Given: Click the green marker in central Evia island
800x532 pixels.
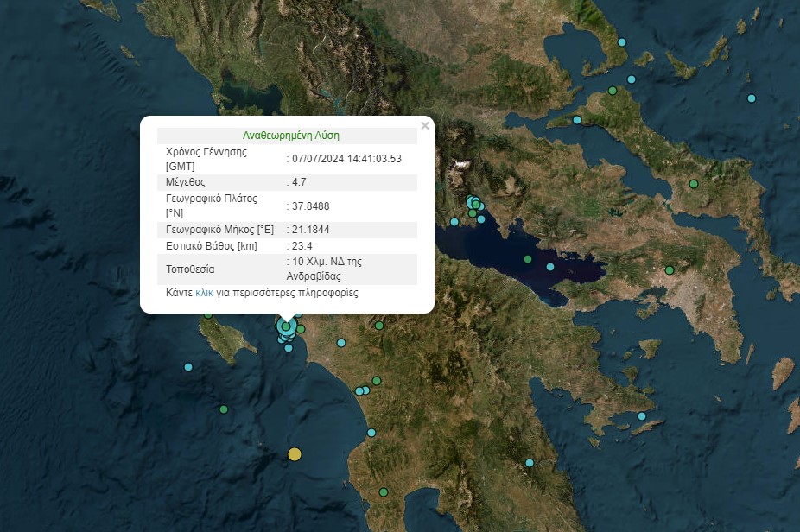Looking at the screenshot, I should point(694,184).
